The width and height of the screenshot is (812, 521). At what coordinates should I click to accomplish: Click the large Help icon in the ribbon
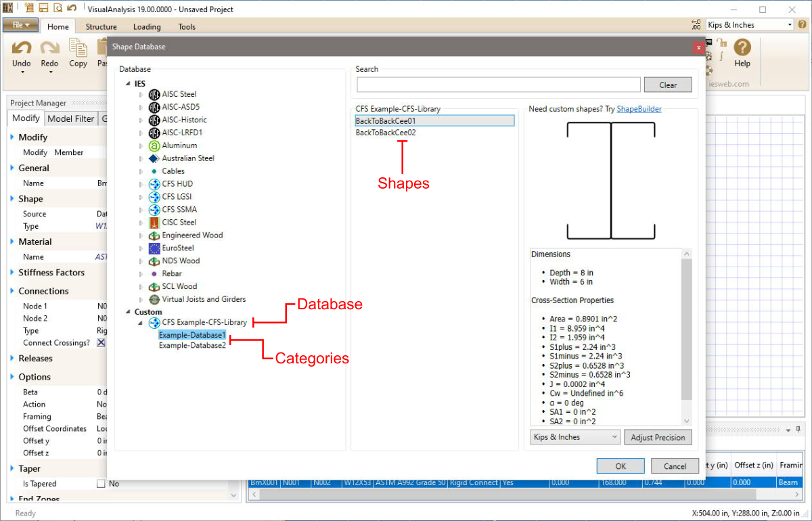(x=742, y=47)
